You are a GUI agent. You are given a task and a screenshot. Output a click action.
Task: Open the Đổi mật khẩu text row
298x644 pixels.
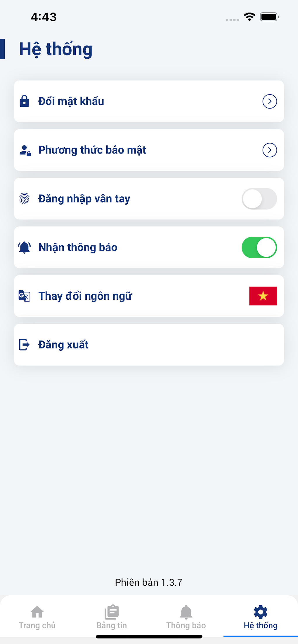click(x=71, y=101)
